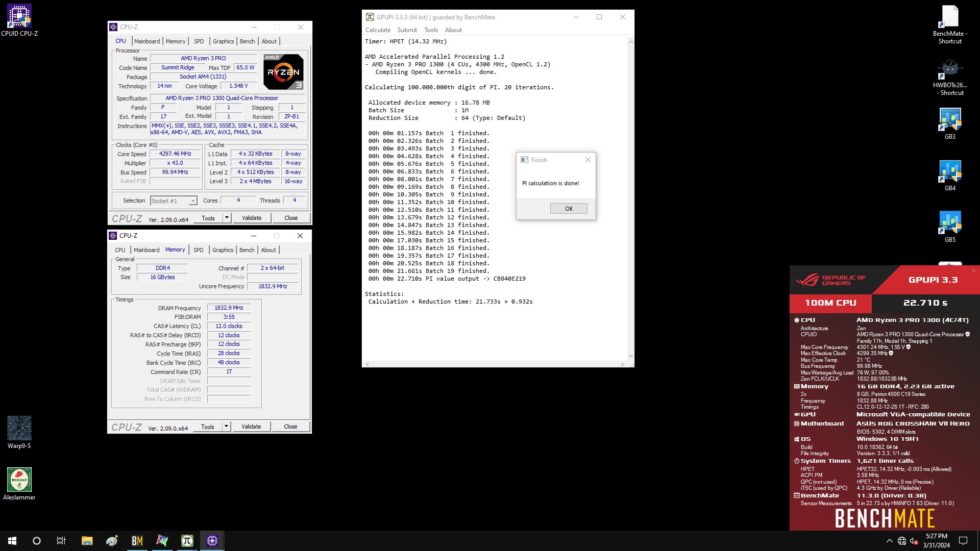
Task: Open the Socket #1 selection dropdown
Action: tap(174, 201)
